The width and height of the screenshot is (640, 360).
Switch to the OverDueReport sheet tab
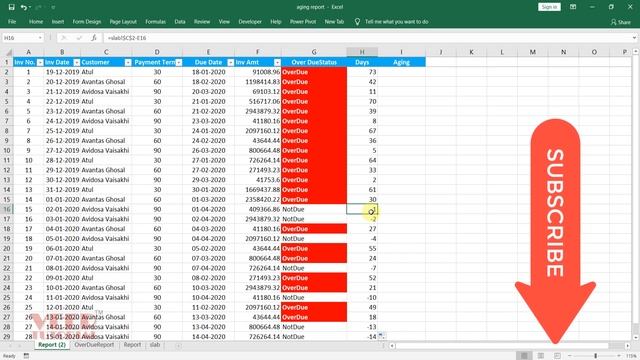tap(94, 345)
